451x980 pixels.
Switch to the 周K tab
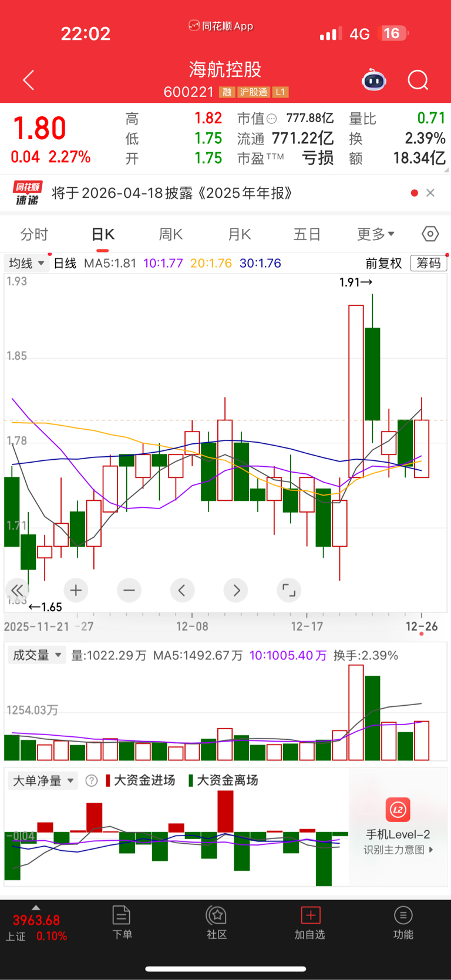tap(171, 234)
